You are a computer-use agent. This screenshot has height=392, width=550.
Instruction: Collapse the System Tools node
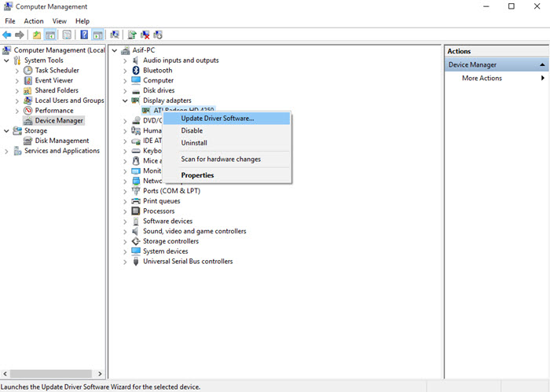point(6,60)
